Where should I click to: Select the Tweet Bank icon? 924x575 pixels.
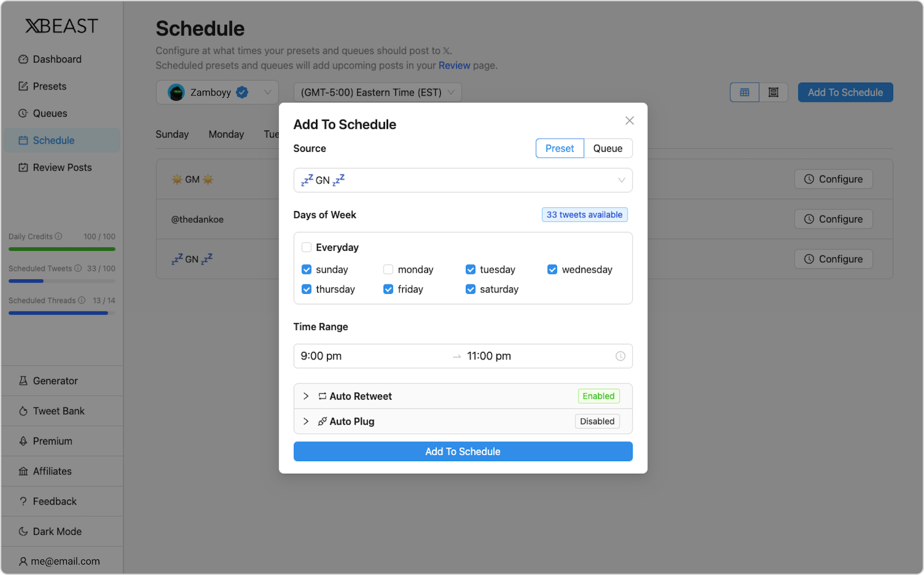click(23, 411)
